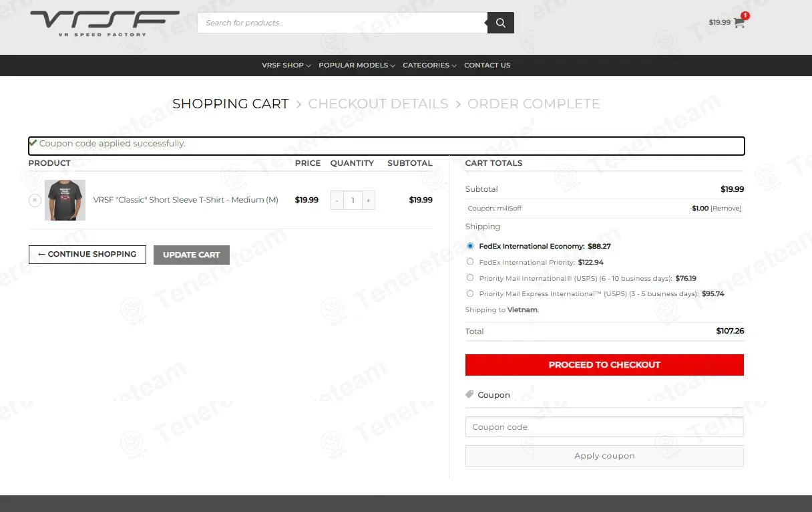Click the coupon tag icon
The image size is (812, 512).
[469, 394]
